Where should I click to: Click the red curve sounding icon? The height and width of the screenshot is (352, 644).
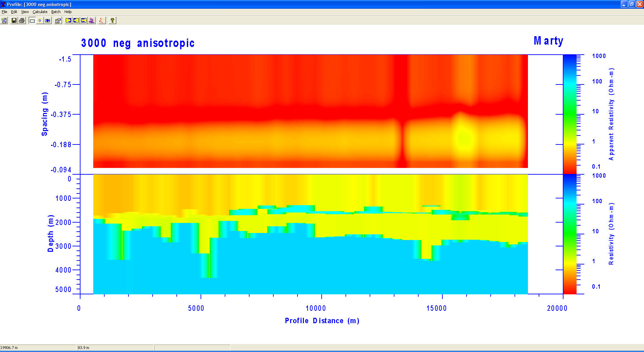[101, 20]
